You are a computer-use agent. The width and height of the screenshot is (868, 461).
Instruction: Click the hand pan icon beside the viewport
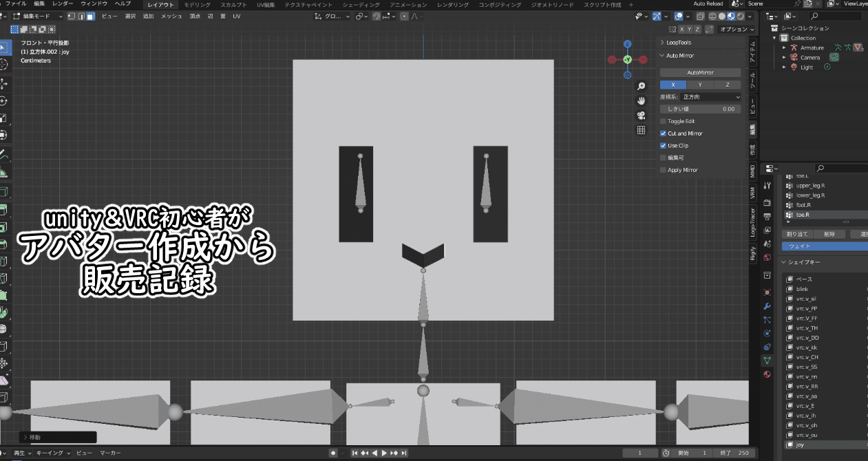(x=642, y=100)
